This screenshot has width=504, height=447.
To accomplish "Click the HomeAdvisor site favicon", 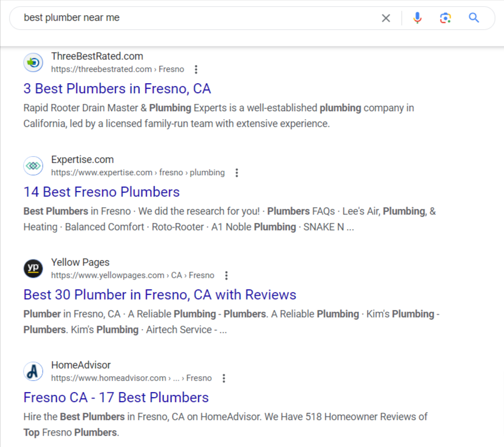I will coord(33,371).
